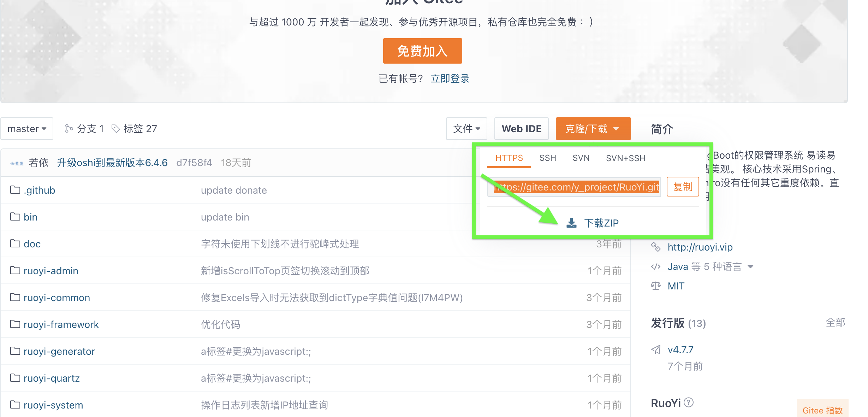Click the help question-mark icon next to RuoYi
868x417 pixels.
[689, 403]
